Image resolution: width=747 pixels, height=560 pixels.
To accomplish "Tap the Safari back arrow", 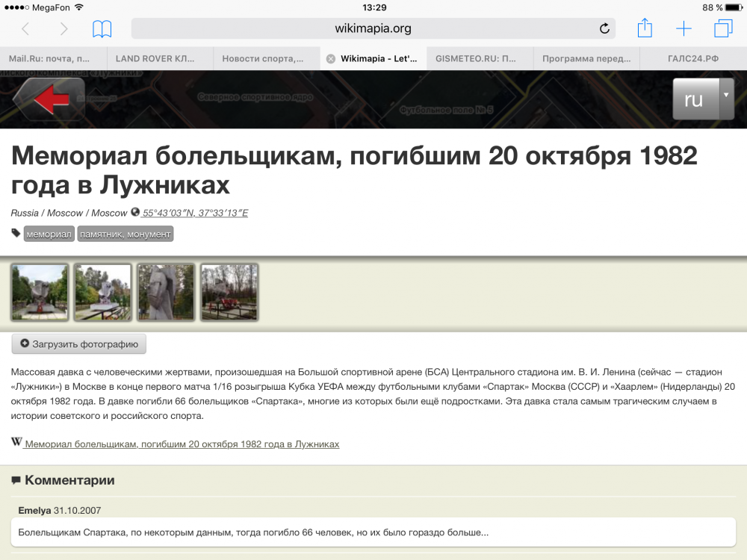I will (x=25, y=29).
